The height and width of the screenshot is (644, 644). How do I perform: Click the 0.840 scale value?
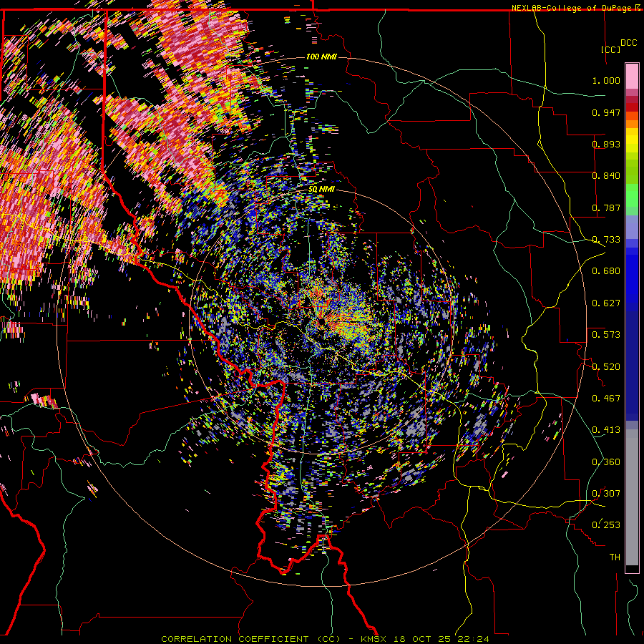[x=606, y=176]
